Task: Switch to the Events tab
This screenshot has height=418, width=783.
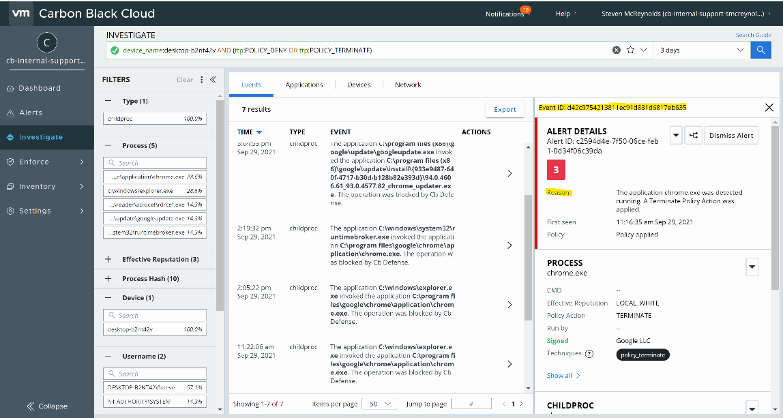Action: click(251, 85)
